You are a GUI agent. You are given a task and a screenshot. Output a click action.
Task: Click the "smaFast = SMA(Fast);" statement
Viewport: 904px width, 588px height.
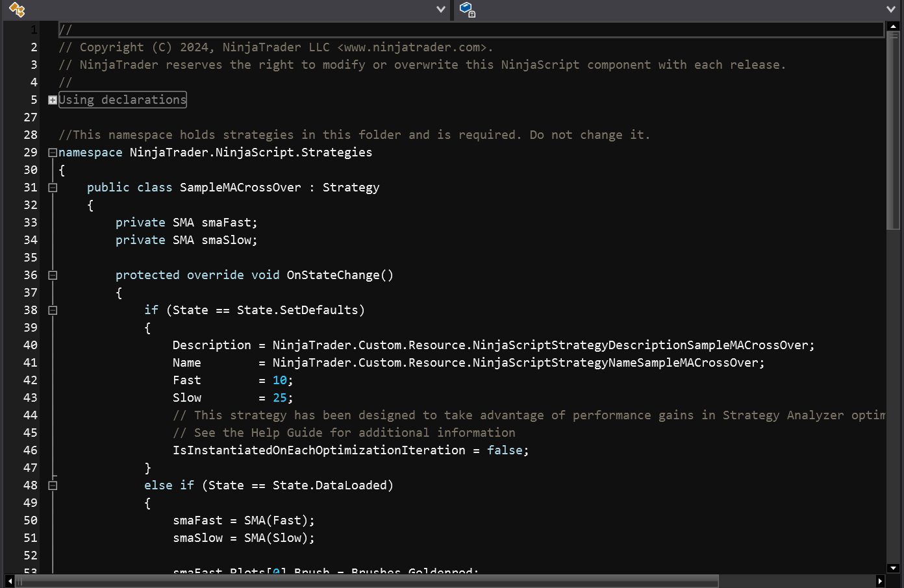coord(244,521)
